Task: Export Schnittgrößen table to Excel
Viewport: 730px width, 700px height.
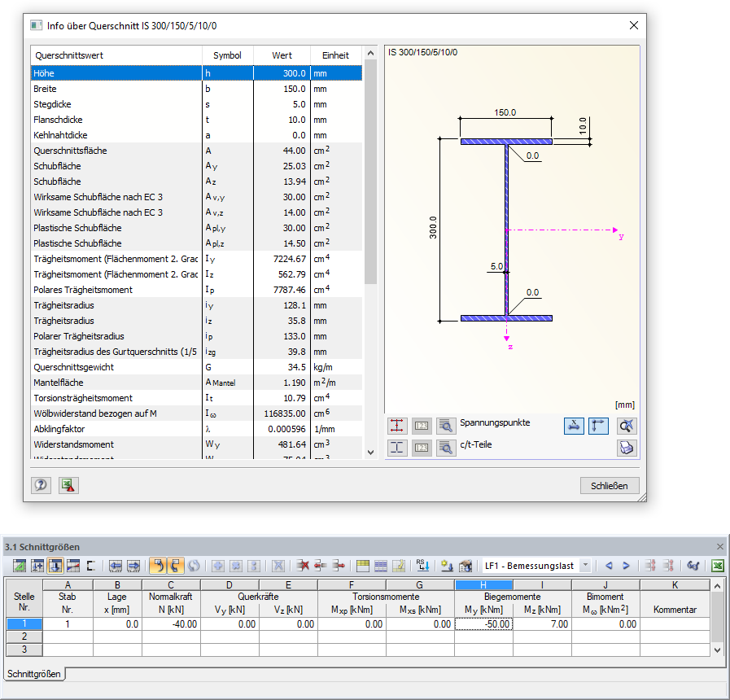Action: pos(717,566)
